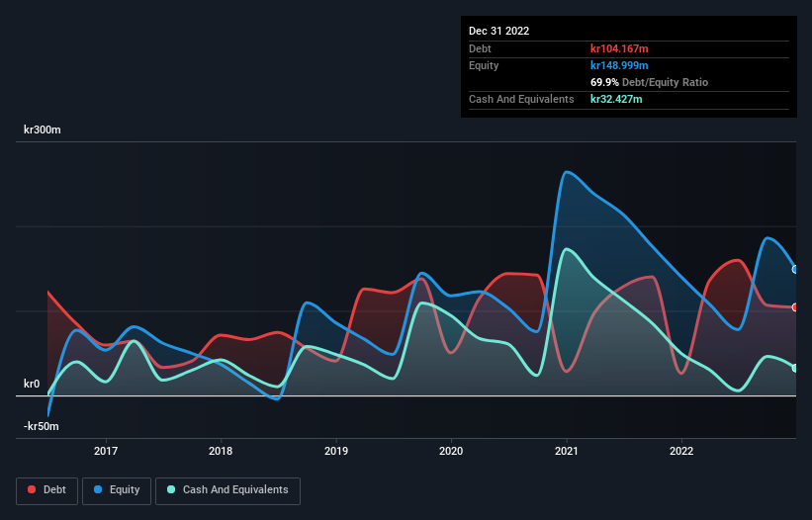Click the 69.9% Debt/Equity Ratio text
812x520 pixels.
pyautogui.click(x=650, y=82)
